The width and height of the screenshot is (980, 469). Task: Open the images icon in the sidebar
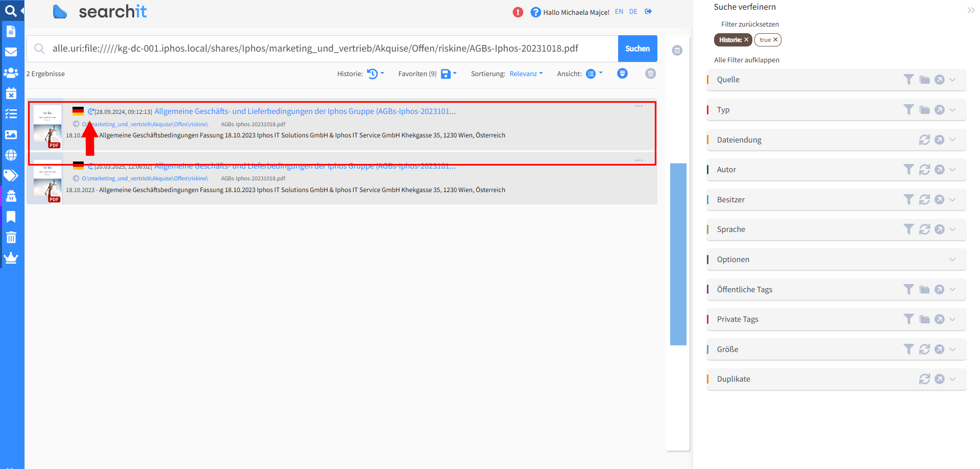coord(11,134)
